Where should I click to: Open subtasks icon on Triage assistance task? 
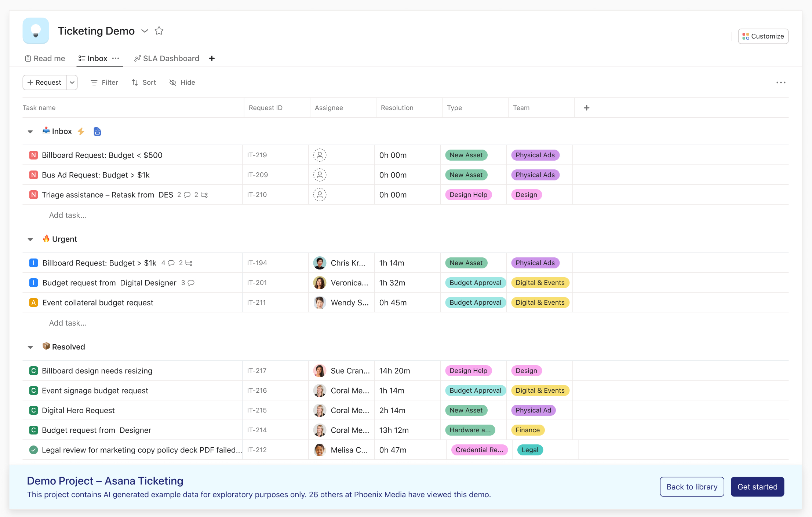(204, 195)
